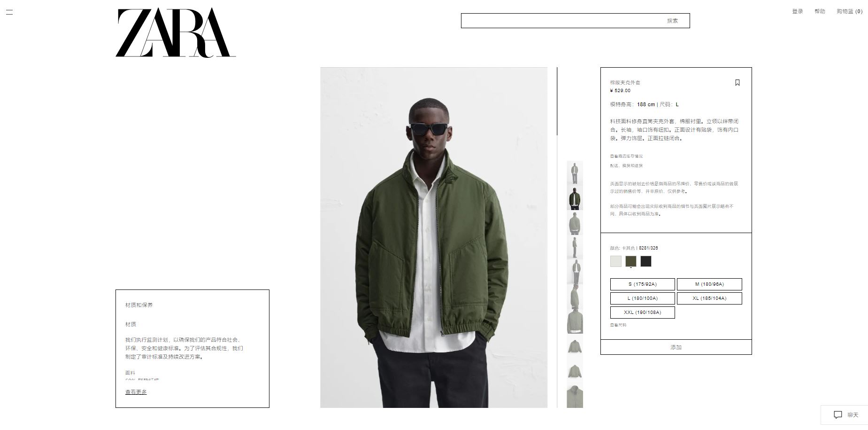Select the white color swatch
This screenshot has width=868, height=430.
(615, 261)
